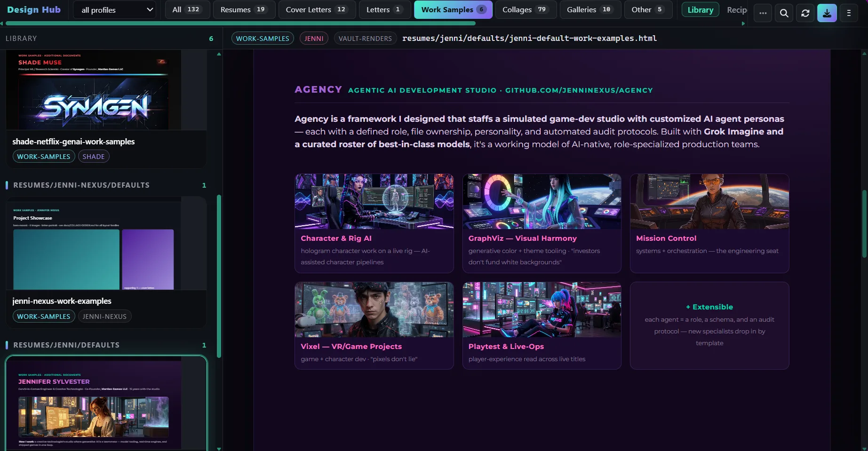Select shade-netflix-genai-work-samples title
Viewport: 868px width, 451px height.
pos(73,142)
